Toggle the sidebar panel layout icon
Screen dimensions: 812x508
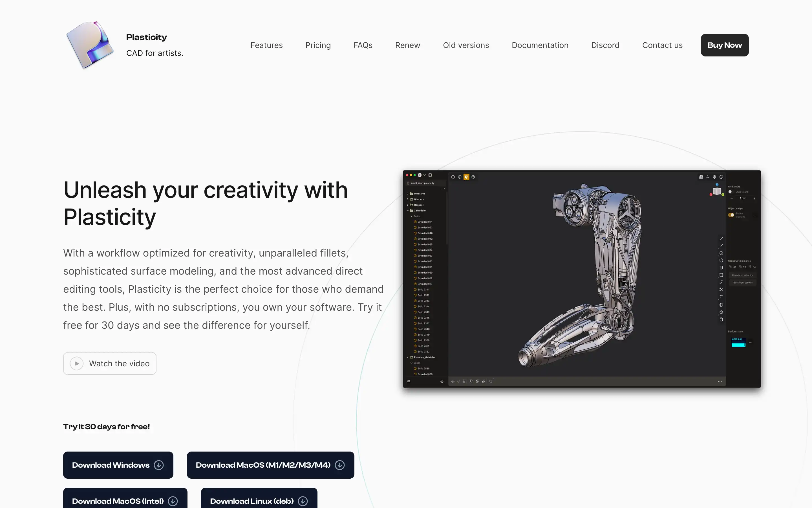[x=430, y=175]
